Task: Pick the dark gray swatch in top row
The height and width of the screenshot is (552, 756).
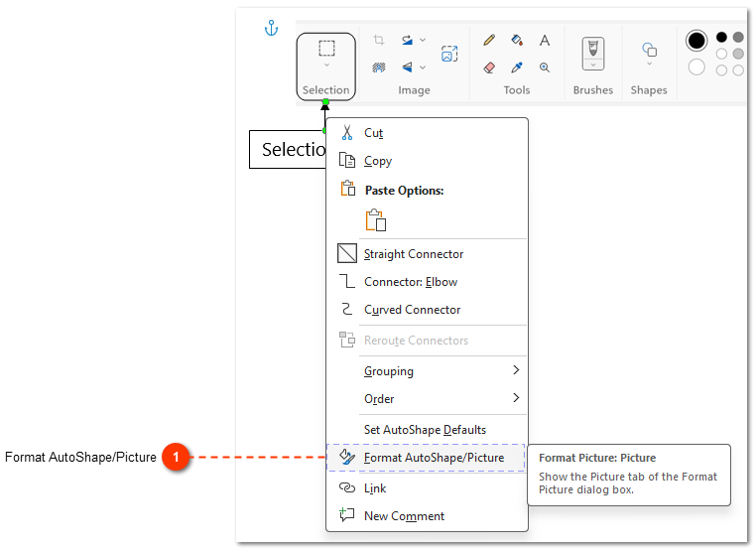Action: click(738, 37)
